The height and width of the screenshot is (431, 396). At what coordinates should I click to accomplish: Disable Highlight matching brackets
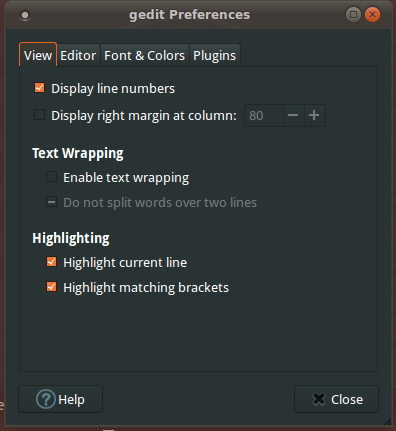pyautogui.click(x=51, y=287)
